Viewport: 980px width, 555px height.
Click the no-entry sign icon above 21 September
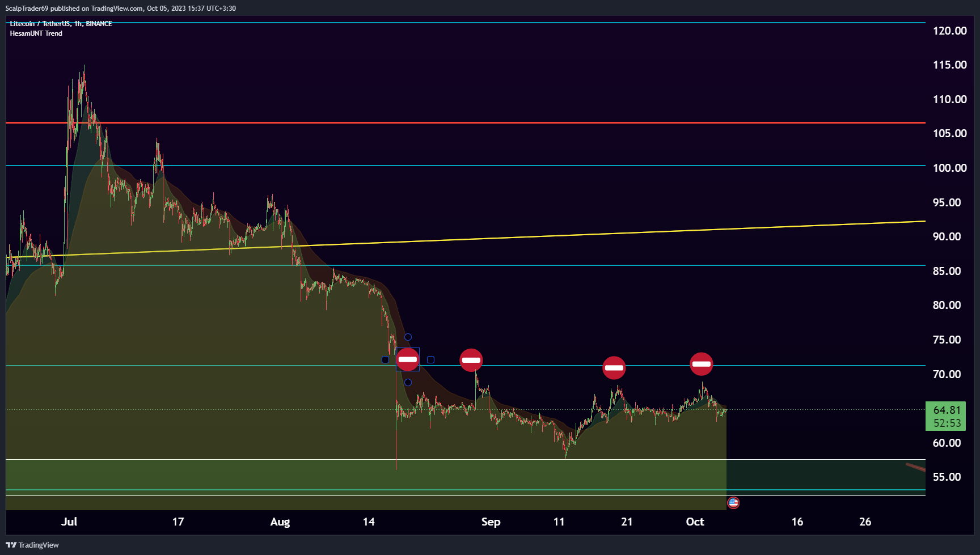tap(614, 368)
